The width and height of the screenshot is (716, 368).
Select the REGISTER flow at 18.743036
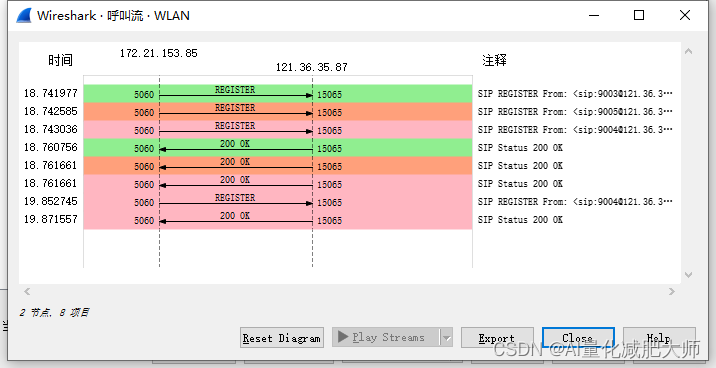pos(278,130)
